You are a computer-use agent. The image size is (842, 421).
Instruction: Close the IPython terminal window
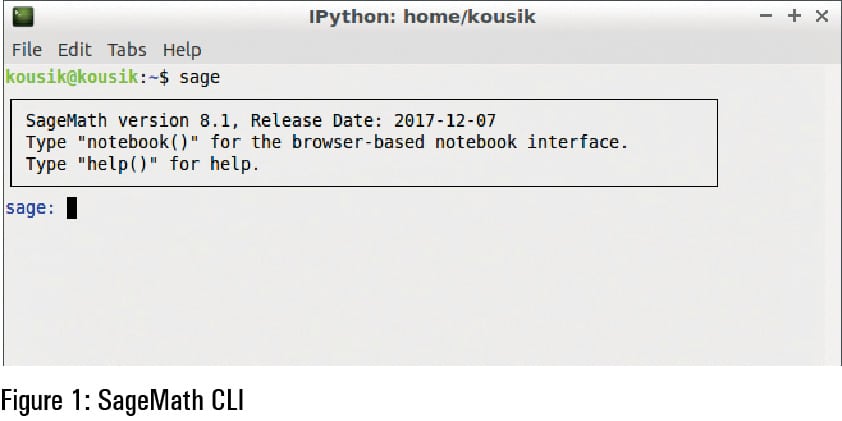[x=821, y=16]
